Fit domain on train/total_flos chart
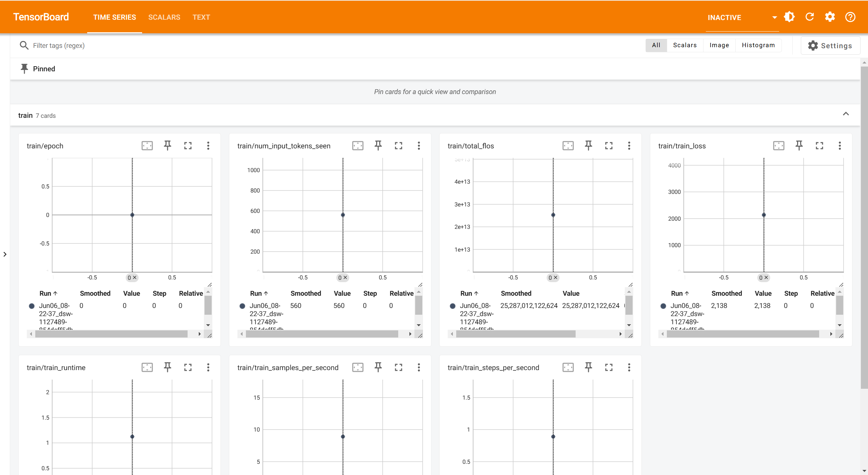868x475 pixels. coord(568,146)
